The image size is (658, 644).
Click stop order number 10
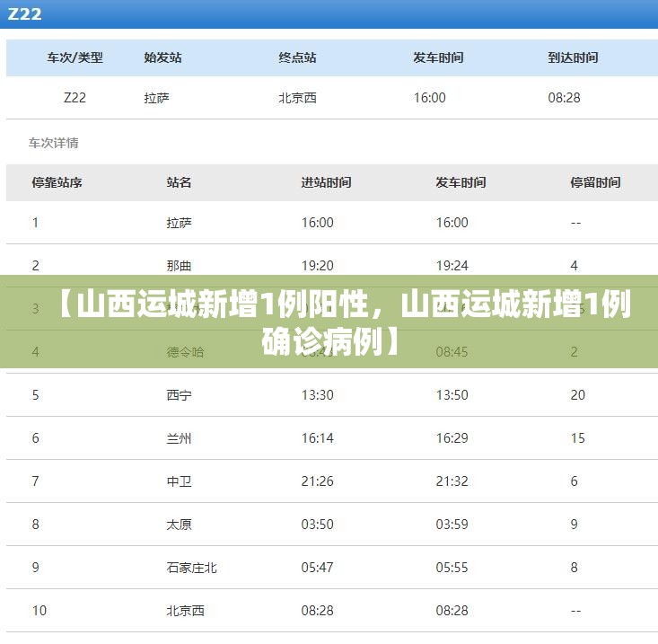click(x=39, y=611)
